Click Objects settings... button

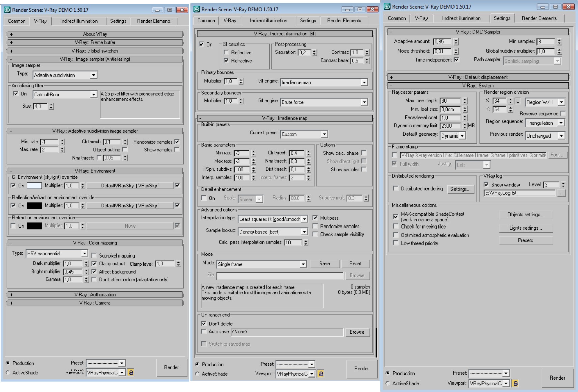tap(526, 215)
